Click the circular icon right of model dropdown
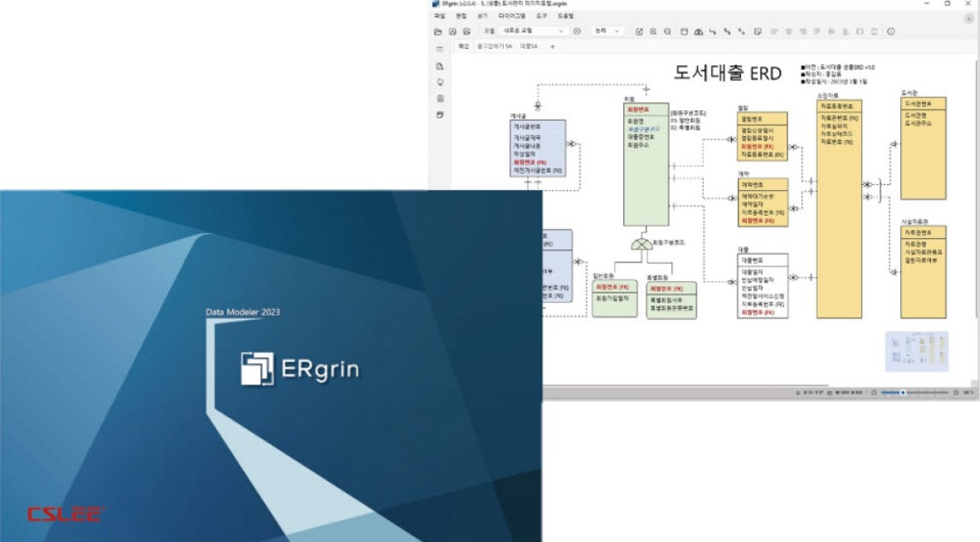This screenshot has width=980, height=542. (577, 31)
